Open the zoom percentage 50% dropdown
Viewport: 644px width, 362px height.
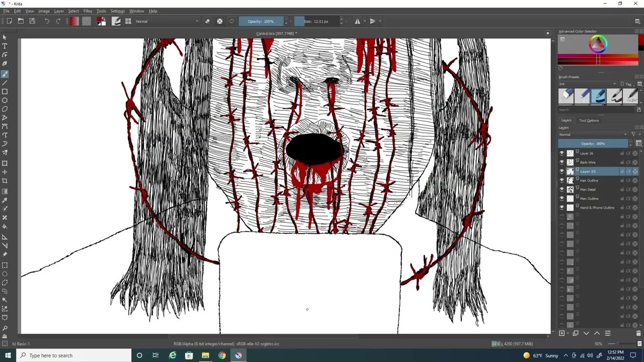click(x=599, y=344)
